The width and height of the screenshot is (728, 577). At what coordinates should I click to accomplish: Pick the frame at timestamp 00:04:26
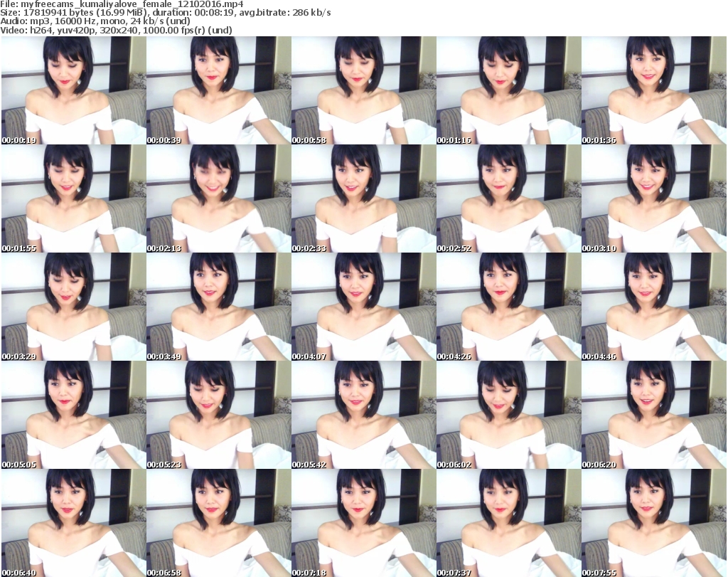pyautogui.click(x=509, y=307)
